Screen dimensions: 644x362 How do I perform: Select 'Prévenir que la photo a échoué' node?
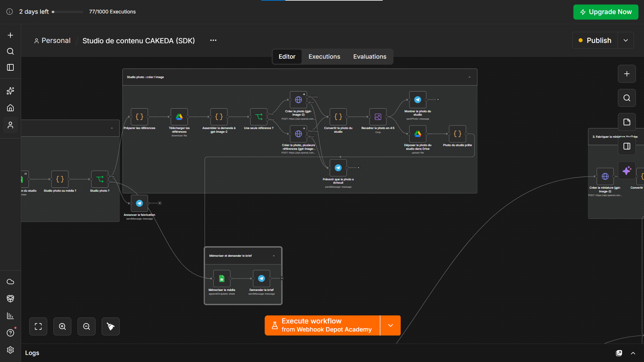pyautogui.click(x=338, y=168)
